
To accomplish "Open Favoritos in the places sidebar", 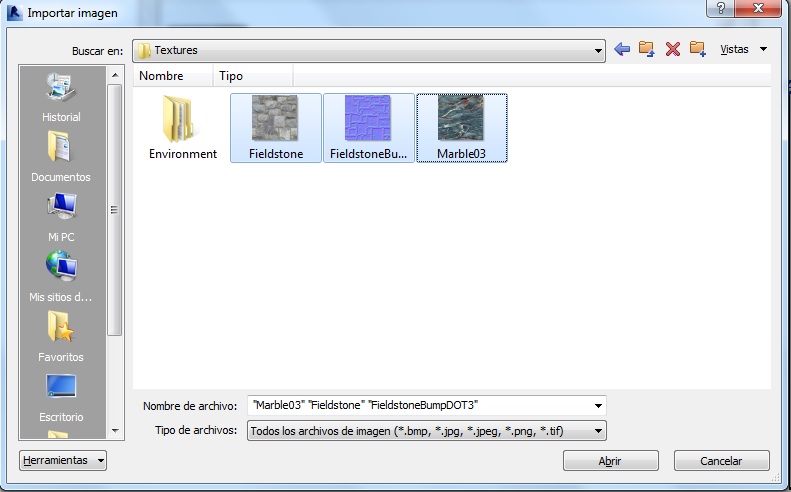I will [61, 338].
